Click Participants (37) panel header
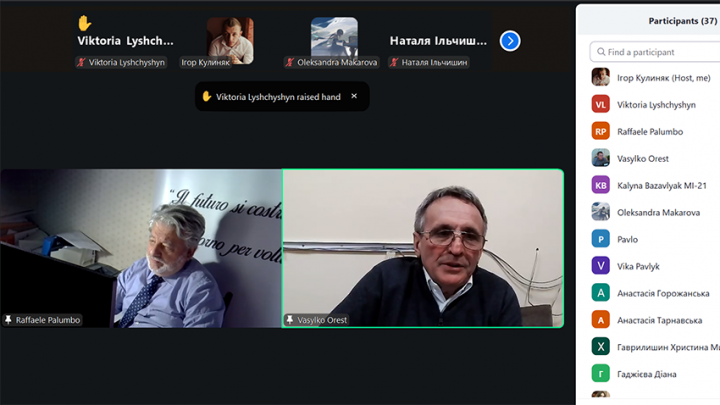 682,20
